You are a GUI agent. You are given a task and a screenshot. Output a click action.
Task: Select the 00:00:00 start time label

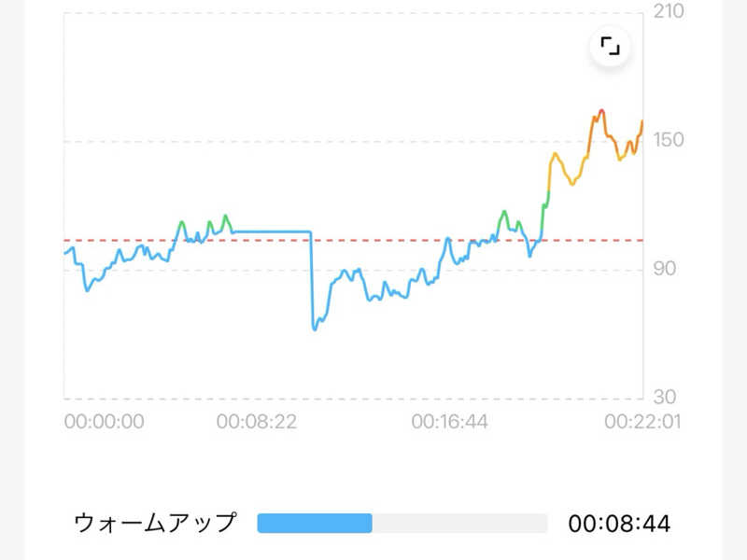pyautogui.click(x=104, y=422)
